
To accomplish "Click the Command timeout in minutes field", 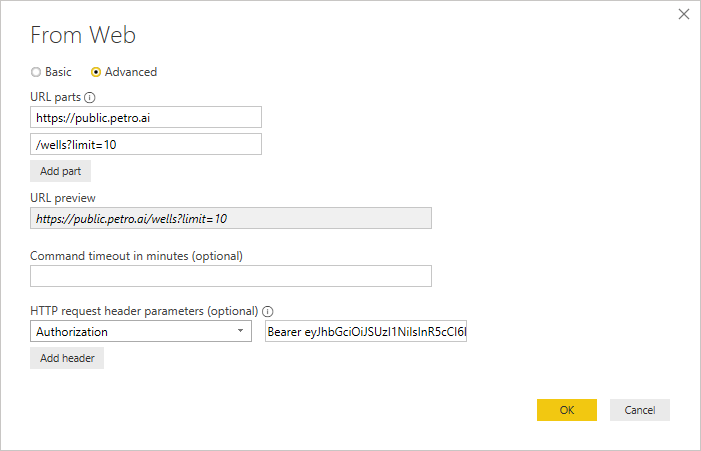I will [x=230, y=276].
